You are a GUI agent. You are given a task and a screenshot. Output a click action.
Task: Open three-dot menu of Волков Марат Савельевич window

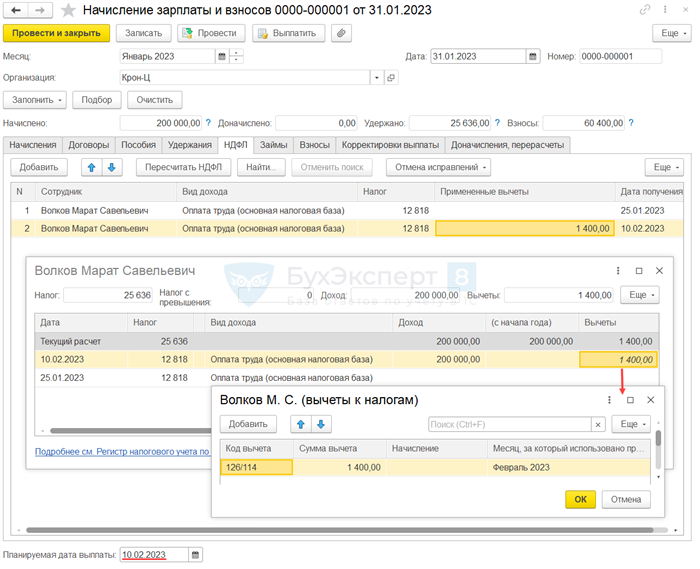point(618,271)
